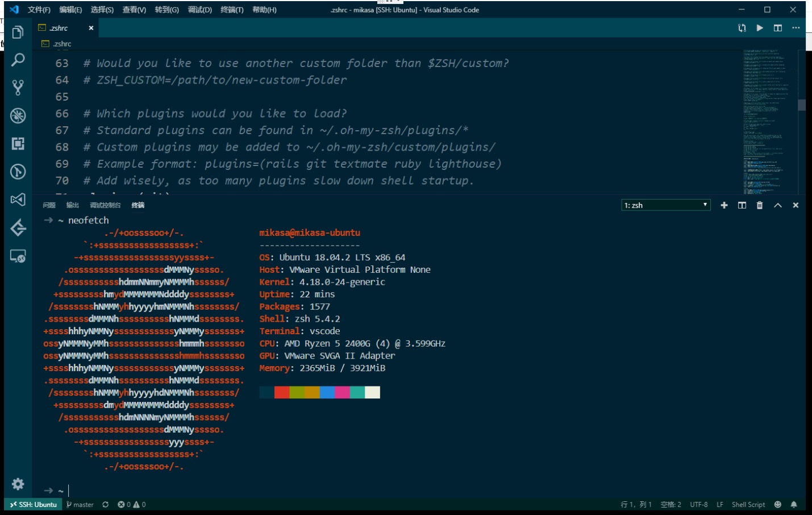Open the Live Share arrow icon view
This screenshot has height=515, width=812.
[x=18, y=227]
